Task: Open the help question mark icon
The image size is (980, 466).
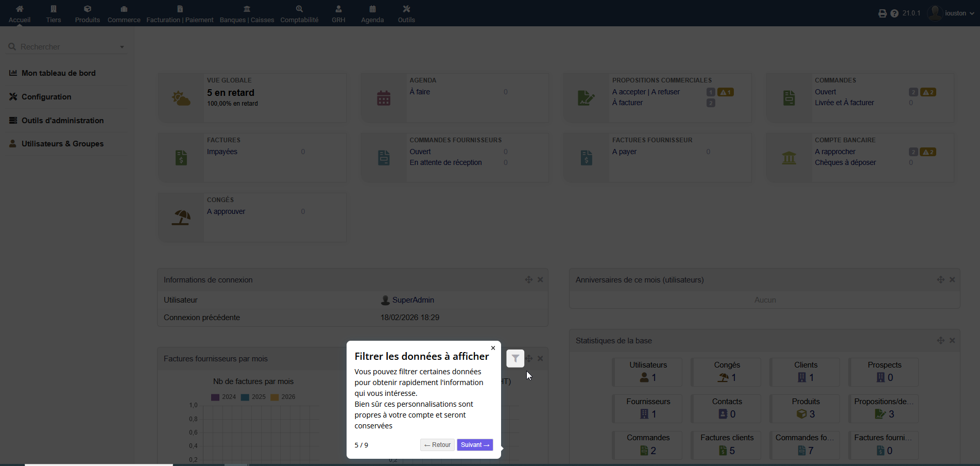Action: click(x=895, y=13)
